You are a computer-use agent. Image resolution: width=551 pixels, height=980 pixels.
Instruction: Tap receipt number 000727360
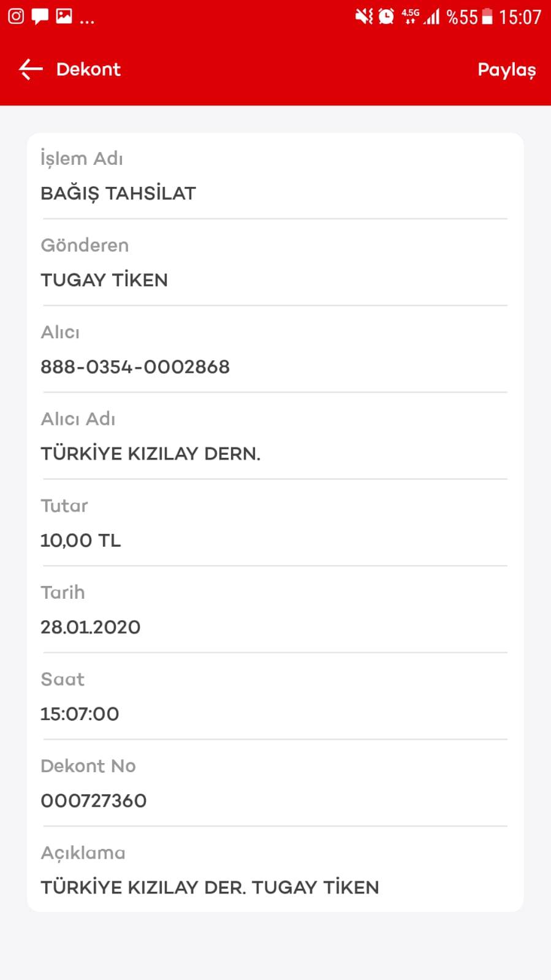pyautogui.click(x=93, y=800)
